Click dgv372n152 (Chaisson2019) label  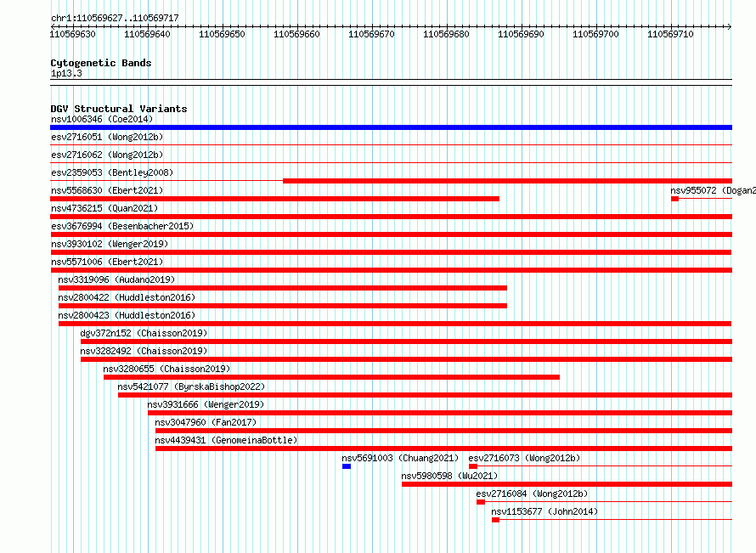tap(144, 333)
